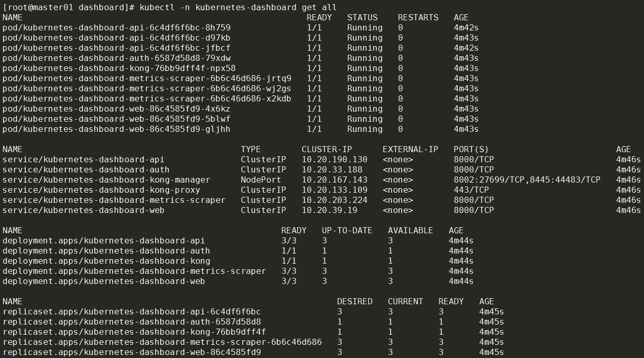Viewport: 644px width, 358px height.
Task: Click cluster IP 10.20.190.130
Action: (x=334, y=159)
